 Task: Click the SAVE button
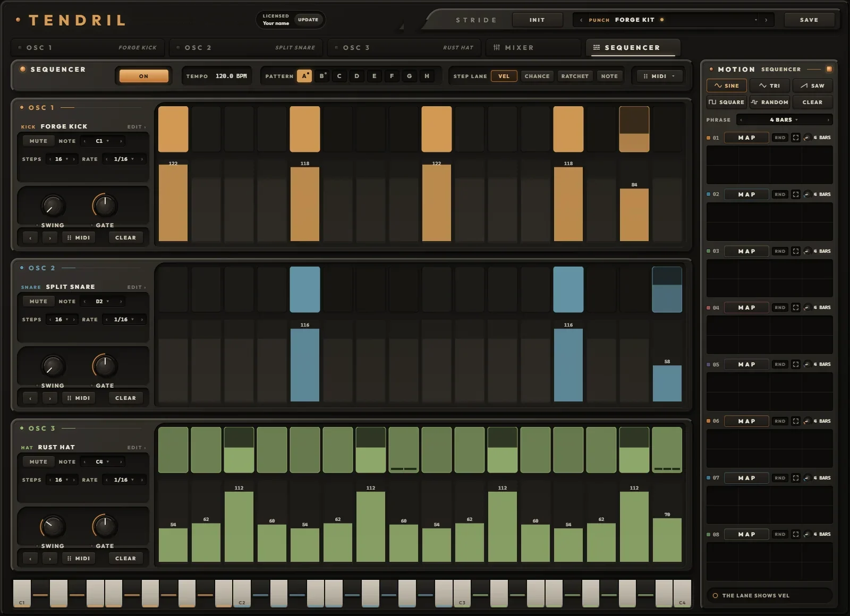pyautogui.click(x=809, y=20)
